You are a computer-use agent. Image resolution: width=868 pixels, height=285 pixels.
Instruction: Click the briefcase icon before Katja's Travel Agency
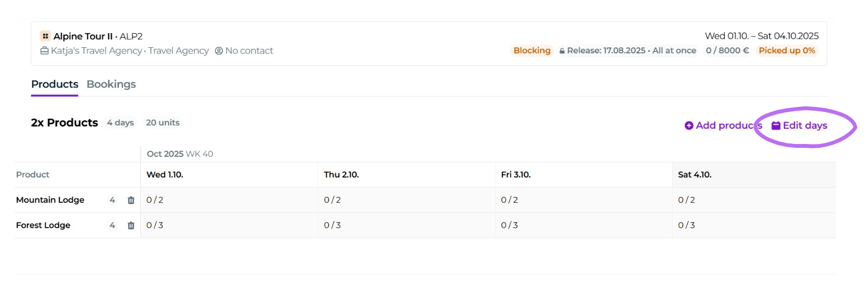[44, 51]
